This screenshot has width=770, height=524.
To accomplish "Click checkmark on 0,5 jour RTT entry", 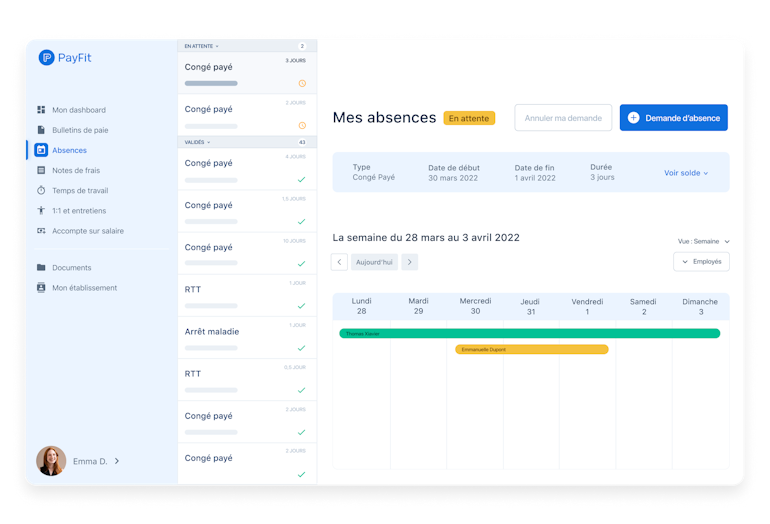I will click(x=302, y=390).
